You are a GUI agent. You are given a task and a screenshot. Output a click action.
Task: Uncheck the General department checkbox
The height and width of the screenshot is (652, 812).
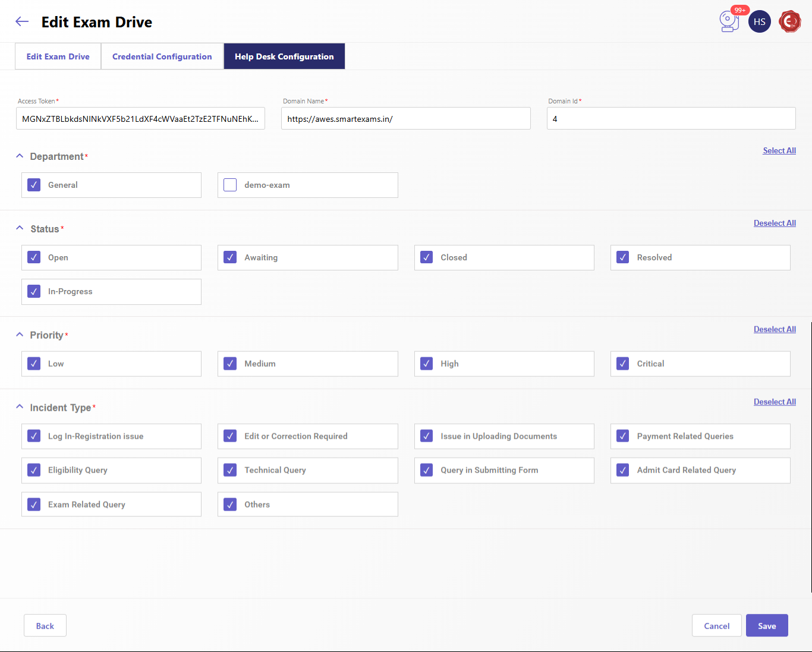[x=34, y=185]
